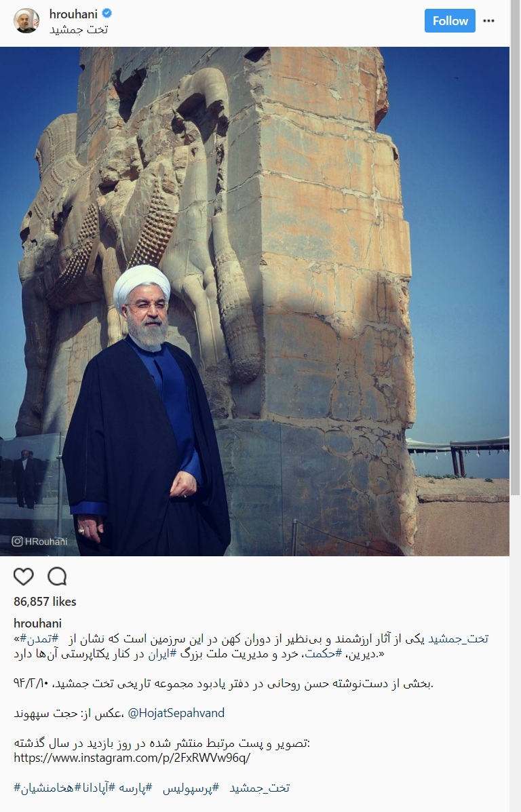521x812 pixels.
Task: Click the blue verified badge
Action: pyautogui.click(x=107, y=14)
